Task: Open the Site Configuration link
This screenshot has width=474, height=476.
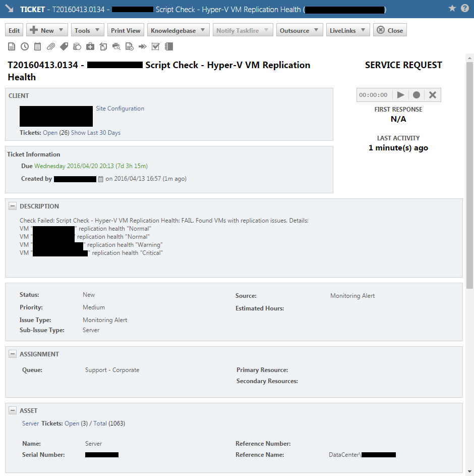Action: 119,108
